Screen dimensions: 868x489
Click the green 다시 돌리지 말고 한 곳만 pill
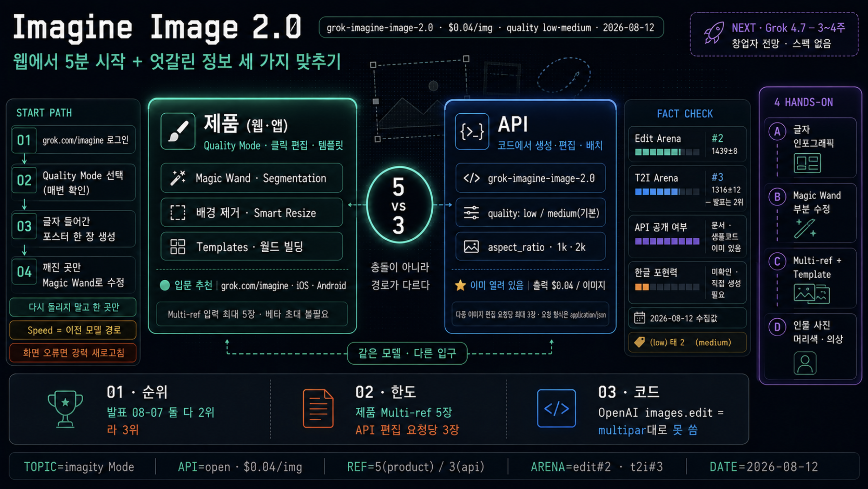pos(73,307)
